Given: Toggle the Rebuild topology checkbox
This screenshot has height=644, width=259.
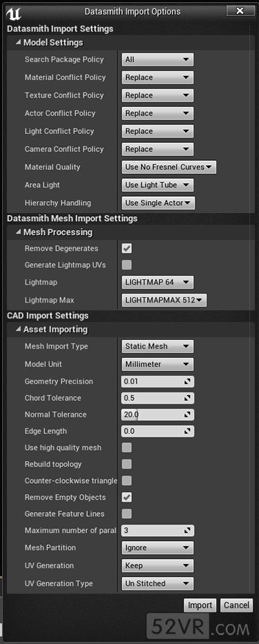Looking at the screenshot, I should pos(127,464).
